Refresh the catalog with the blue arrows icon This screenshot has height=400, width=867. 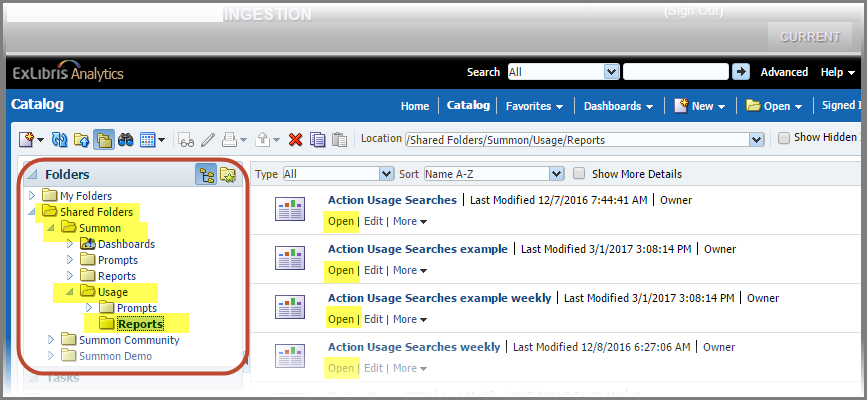point(59,139)
